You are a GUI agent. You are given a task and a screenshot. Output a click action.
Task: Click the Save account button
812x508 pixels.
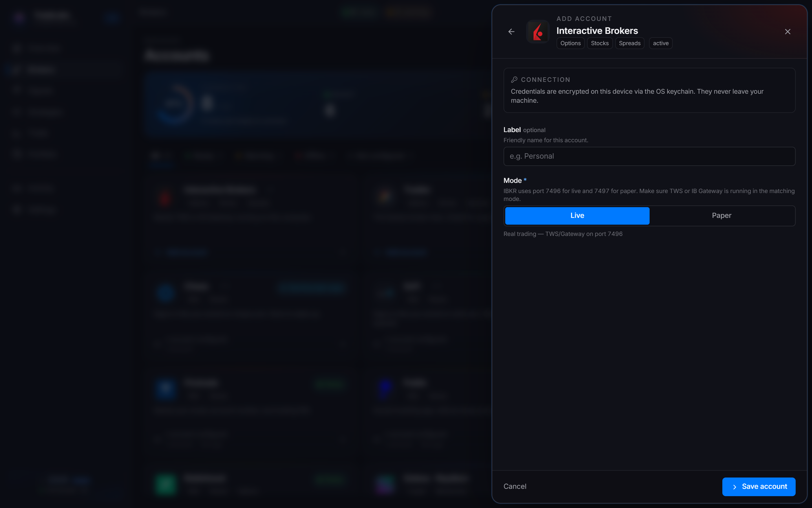(759, 487)
